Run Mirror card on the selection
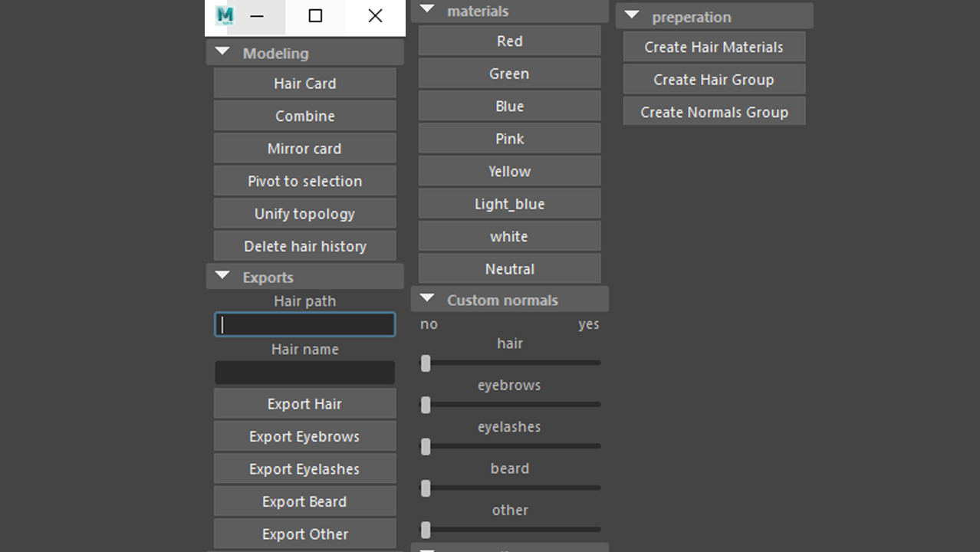The height and width of the screenshot is (552, 980). click(304, 148)
